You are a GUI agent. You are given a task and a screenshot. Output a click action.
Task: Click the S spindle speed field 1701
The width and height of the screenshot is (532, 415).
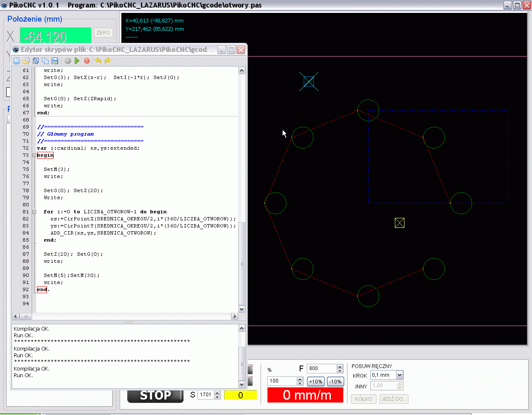point(206,395)
